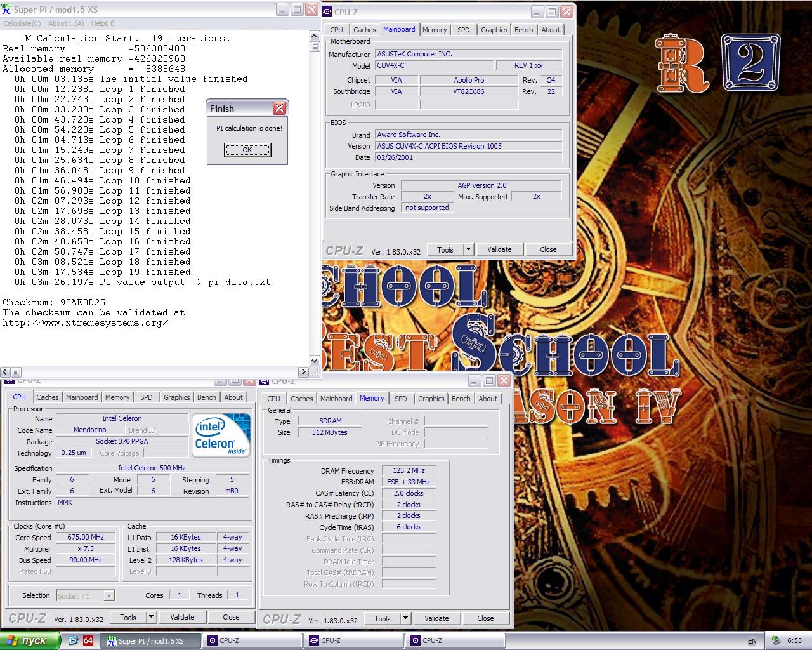Screen dimensions: 812x650
Task: Select Caches tab in CPU-Z processor window
Action: (x=48, y=397)
